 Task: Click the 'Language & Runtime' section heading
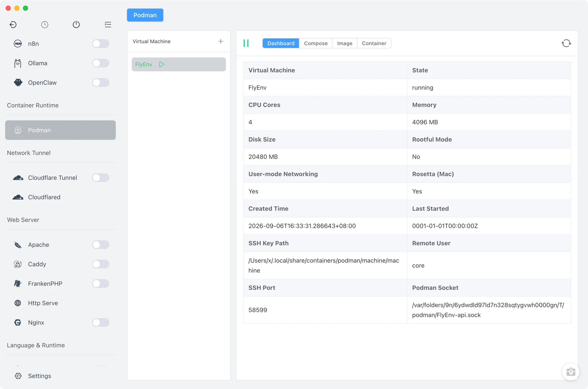36,345
